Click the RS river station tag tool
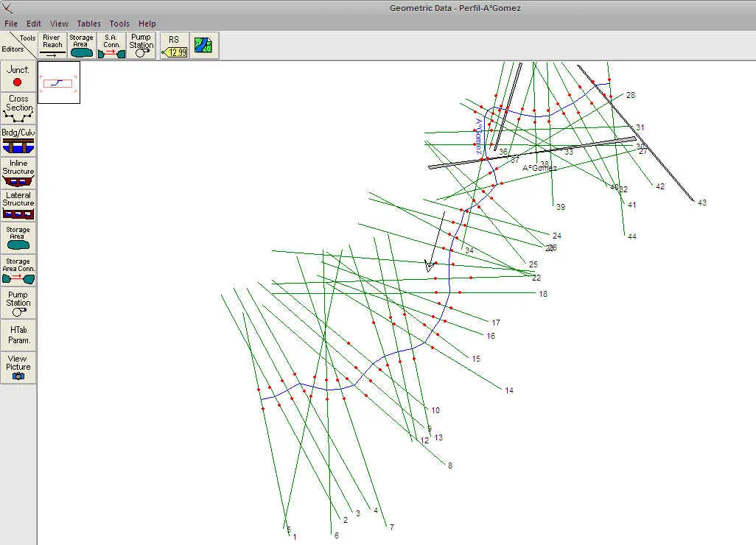The image size is (756, 545). coord(174,46)
